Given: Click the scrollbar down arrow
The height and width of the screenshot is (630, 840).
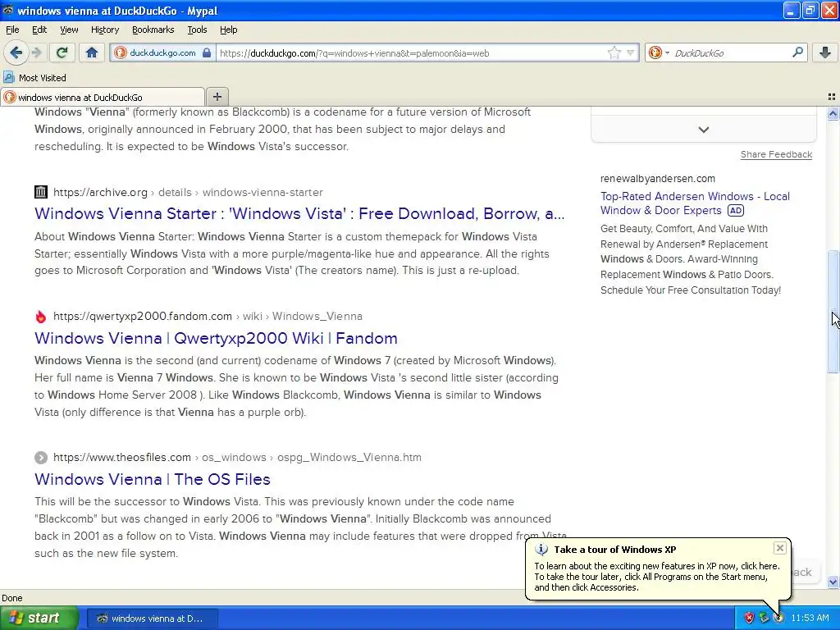Looking at the screenshot, I should click(x=833, y=582).
